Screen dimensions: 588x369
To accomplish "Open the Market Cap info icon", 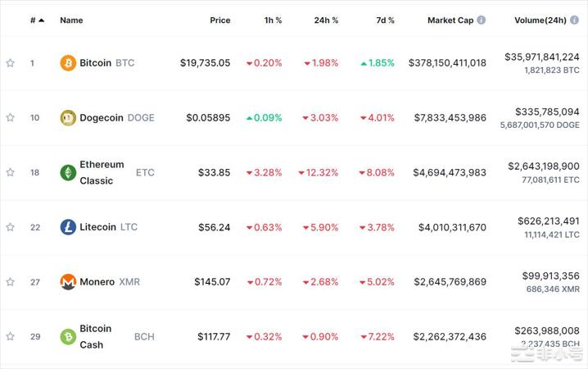I will pos(482,20).
